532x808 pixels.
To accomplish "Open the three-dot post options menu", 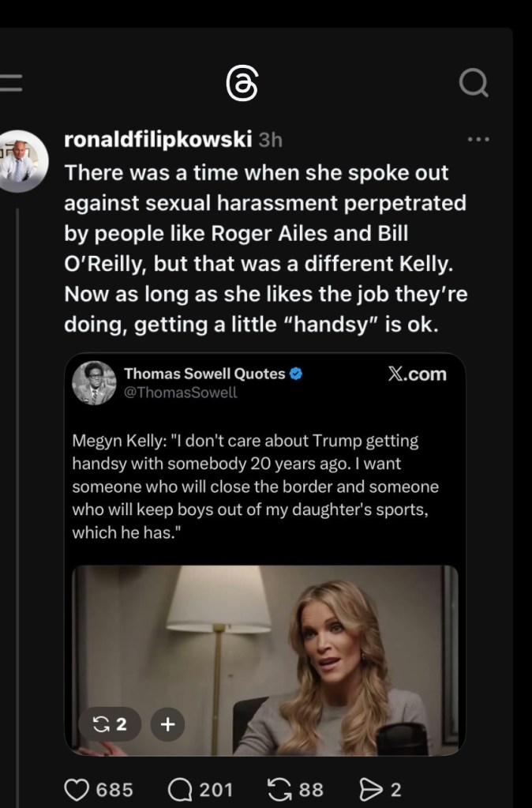I will point(478,140).
